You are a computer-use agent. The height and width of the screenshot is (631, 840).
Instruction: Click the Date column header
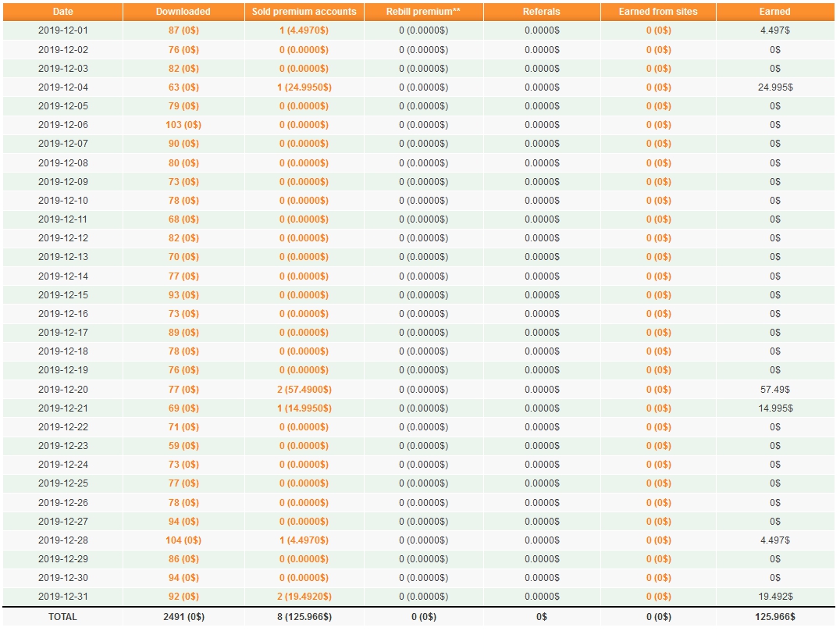[62, 11]
